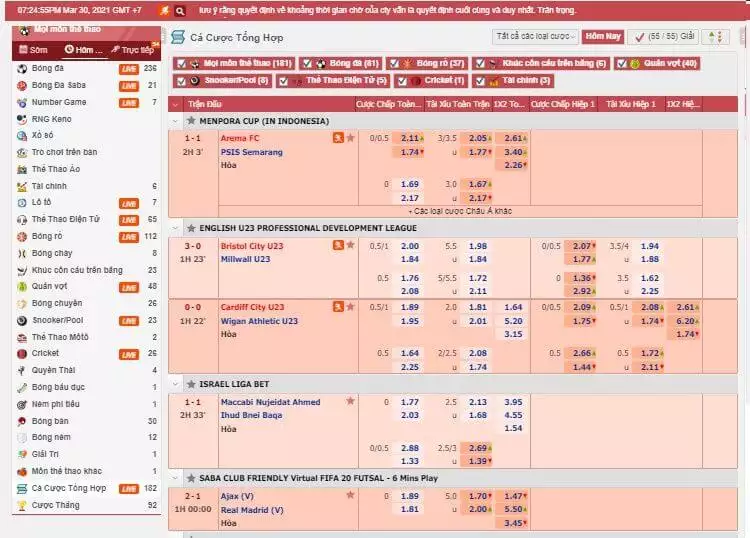The height and width of the screenshot is (538, 750).
Task: Collapse all matches via Trận Đấu header chevron
Action: [x=176, y=104]
